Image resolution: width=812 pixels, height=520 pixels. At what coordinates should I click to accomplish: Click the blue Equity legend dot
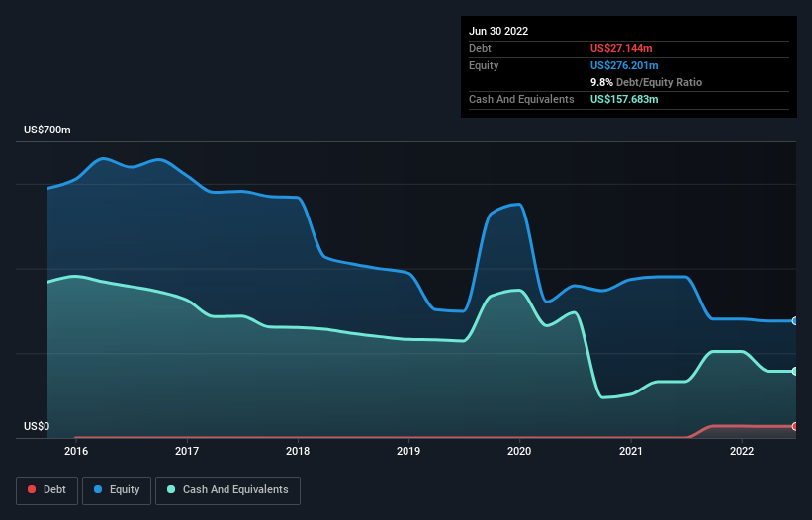(x=97, y=489)
